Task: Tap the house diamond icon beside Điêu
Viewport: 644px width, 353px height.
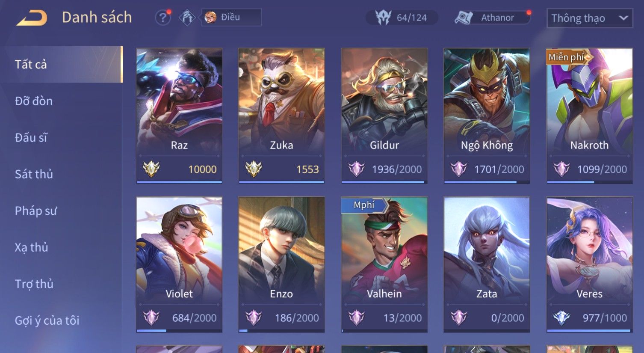Action: click(187, 18)
